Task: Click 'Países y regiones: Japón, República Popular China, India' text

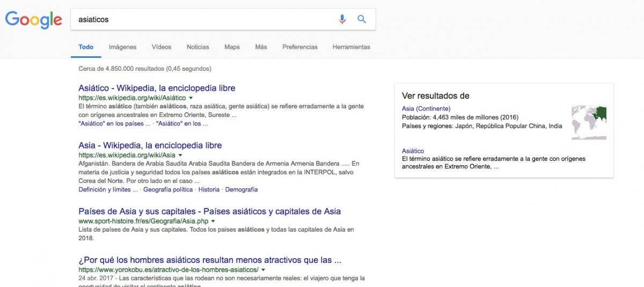Action: pos(482,126)
